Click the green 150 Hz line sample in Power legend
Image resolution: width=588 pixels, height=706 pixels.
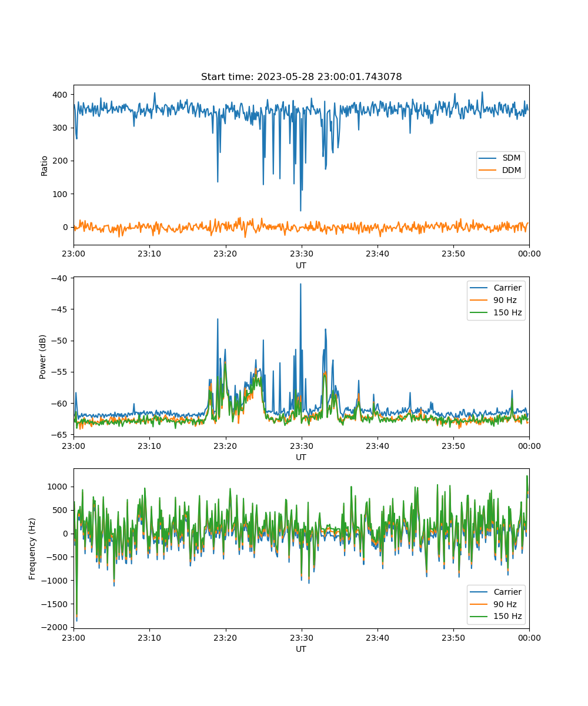point(479,312)
